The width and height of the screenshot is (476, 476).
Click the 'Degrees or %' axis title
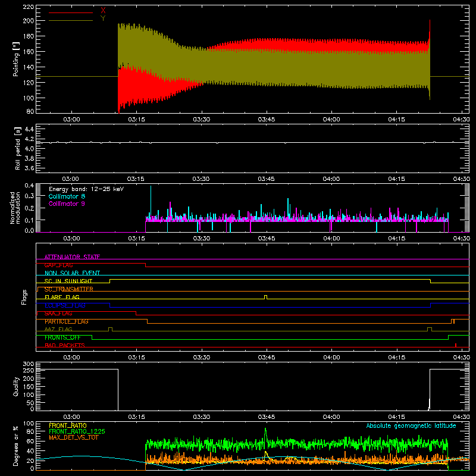point(16,446)
